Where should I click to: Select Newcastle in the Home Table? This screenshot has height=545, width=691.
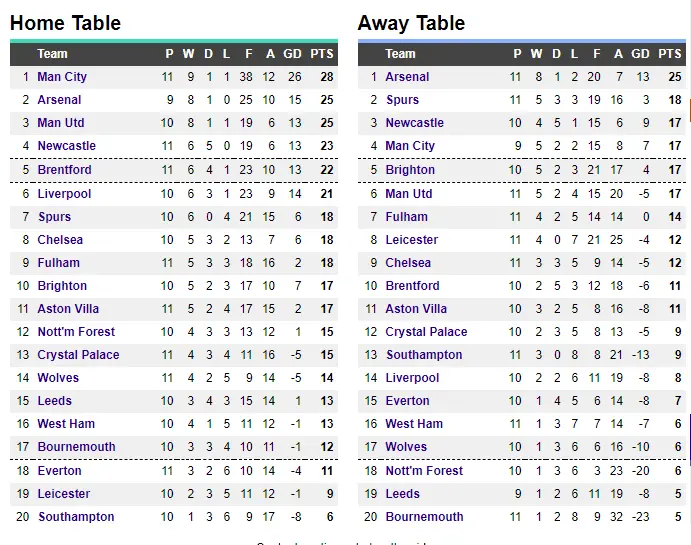click(67, 146)
